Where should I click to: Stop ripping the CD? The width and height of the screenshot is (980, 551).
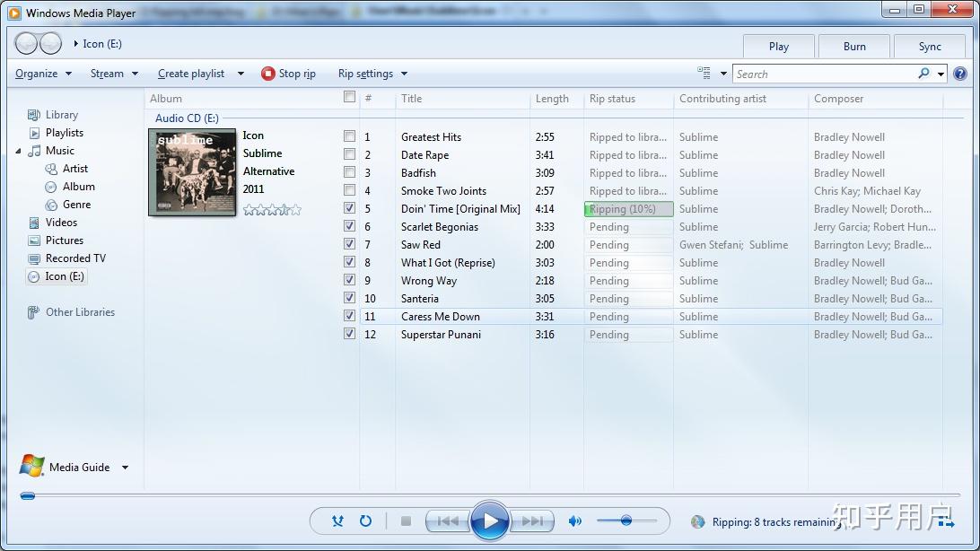(289, 74)
